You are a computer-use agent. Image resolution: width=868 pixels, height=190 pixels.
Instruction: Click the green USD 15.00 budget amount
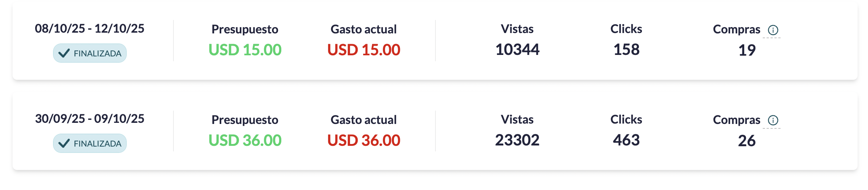(245, 50)
